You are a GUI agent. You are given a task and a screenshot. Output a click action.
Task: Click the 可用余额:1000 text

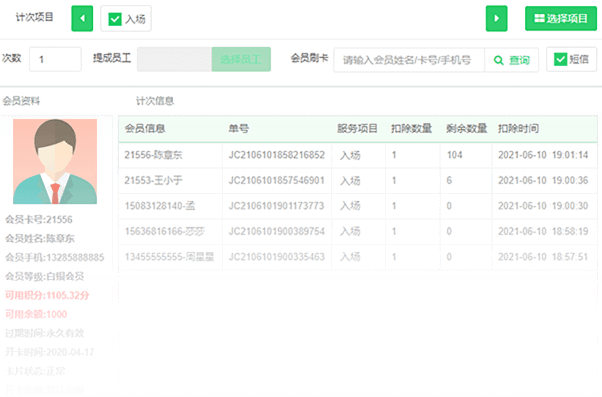tap(36, 314)
